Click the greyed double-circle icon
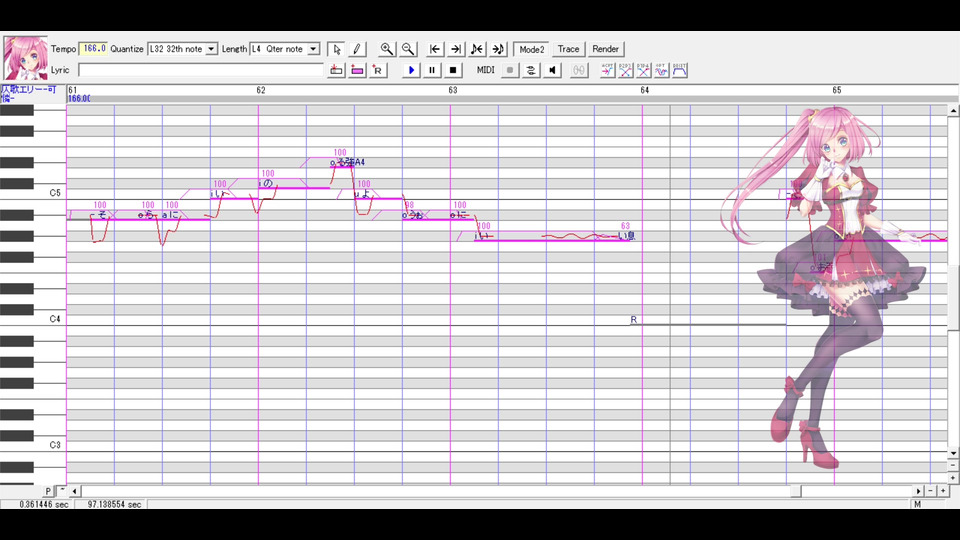This screenshot has height=540, width=960. click(x=579, y=70)
